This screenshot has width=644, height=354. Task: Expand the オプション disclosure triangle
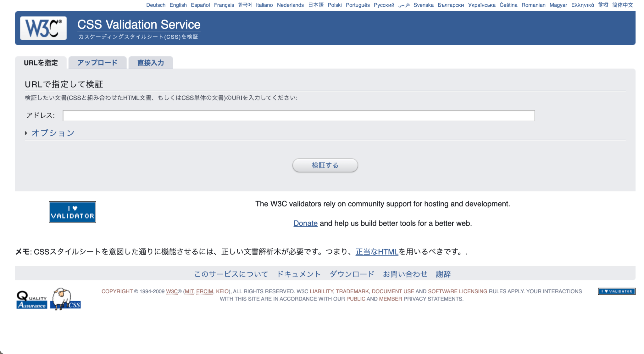[x=26, y=133]
